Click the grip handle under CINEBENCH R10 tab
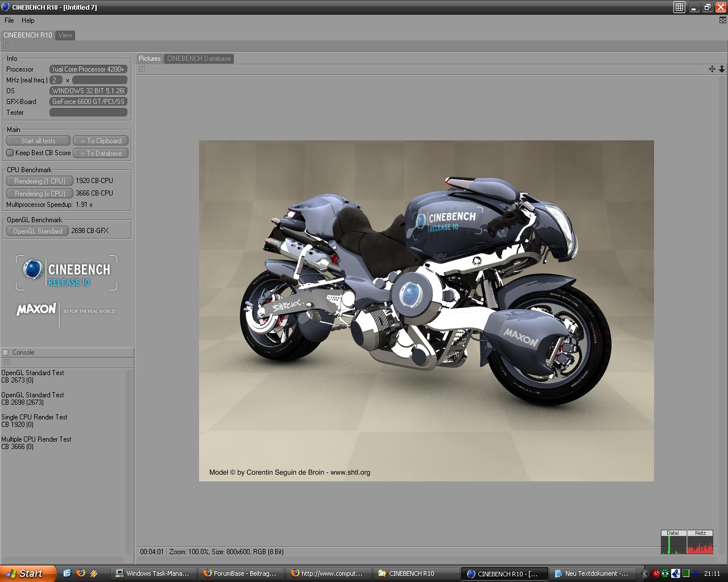The height and width of the screenshot is (582, 728). (7, 46)
